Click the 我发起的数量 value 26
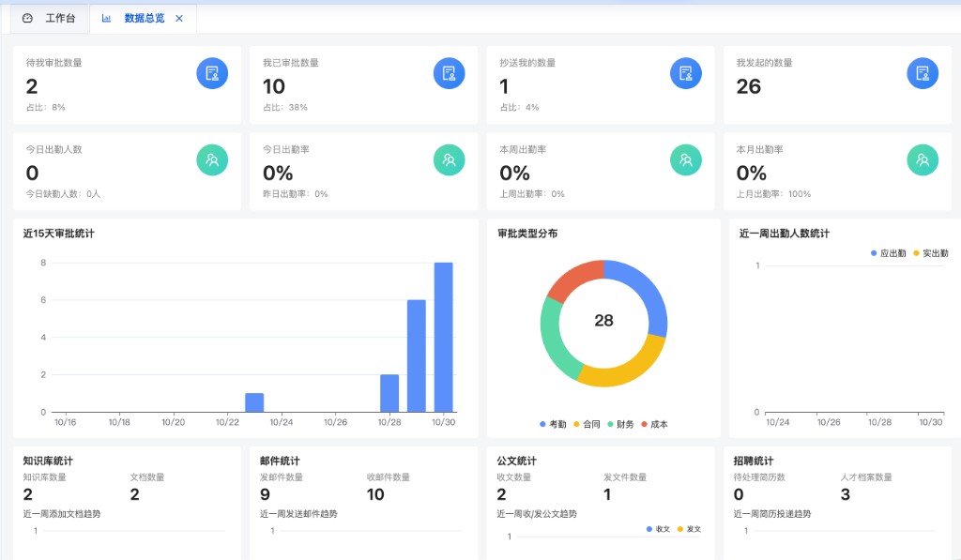 coord(748,86)
